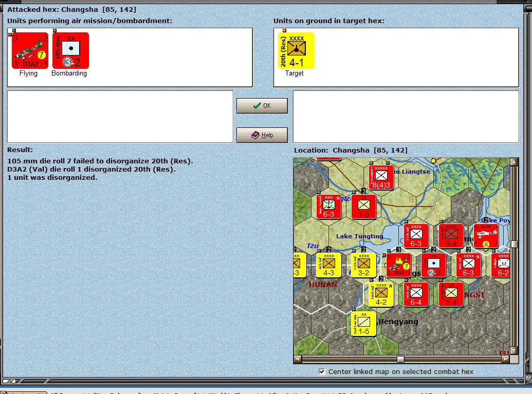Click map horizontal scrollbar left arrow
Image resolution: width=532 pixels, height=394 pixels.
[x=298, y=359]
